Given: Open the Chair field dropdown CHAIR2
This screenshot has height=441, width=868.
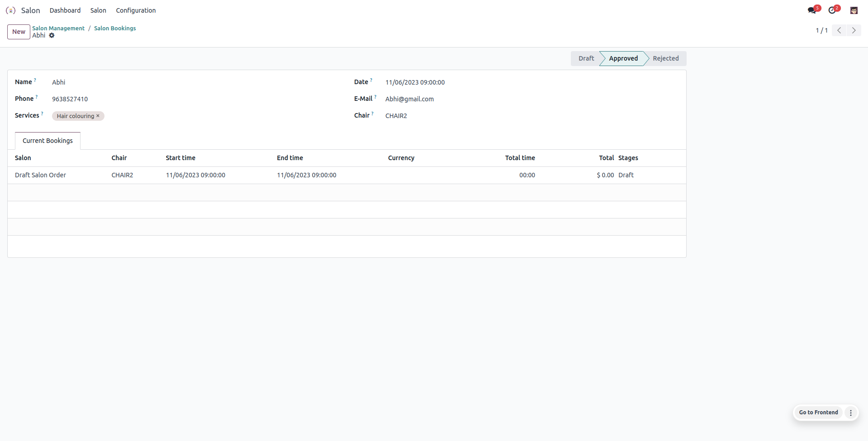Looking at the screenshot, I should pos(396,116).
